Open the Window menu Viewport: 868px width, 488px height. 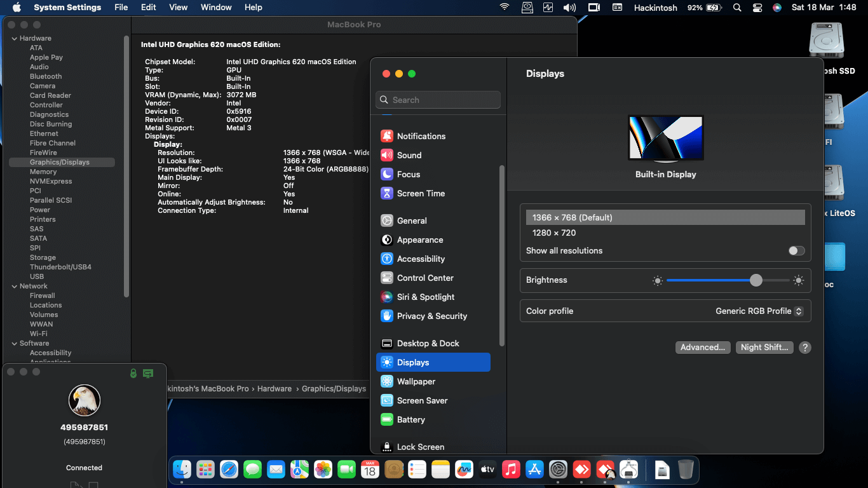[x=216, y=8]
